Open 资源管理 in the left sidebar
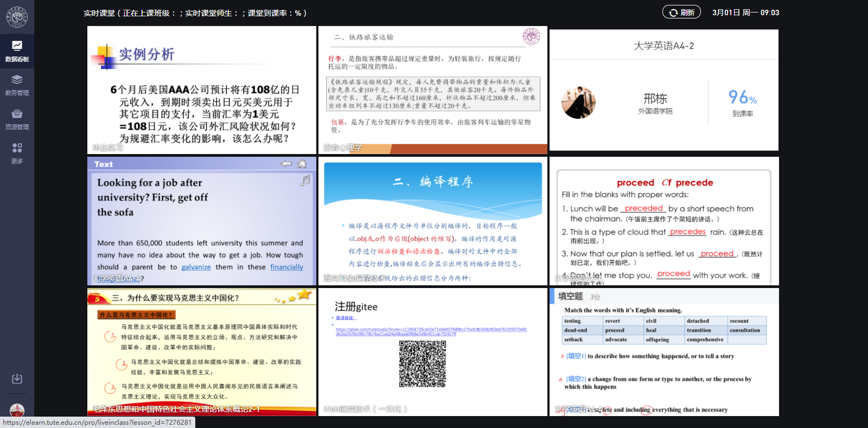Viewport: 868px width, 428px height. tap(17, 119)
